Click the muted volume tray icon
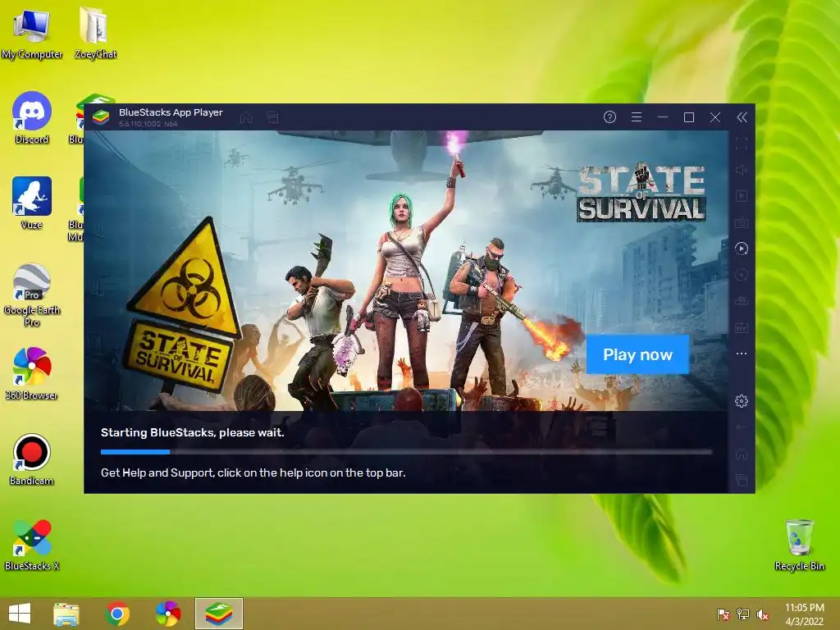 tap(762, 614)
